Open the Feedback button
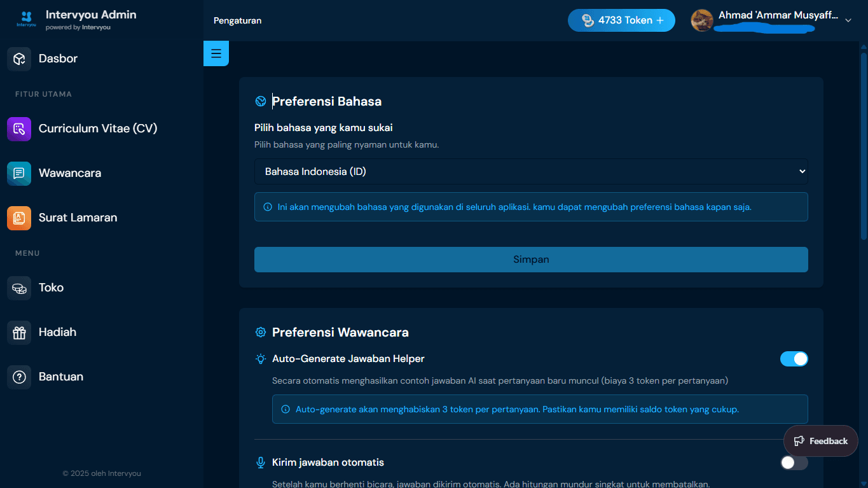The width and height of the screenshot is (868, 488). (x=821, y=441)
